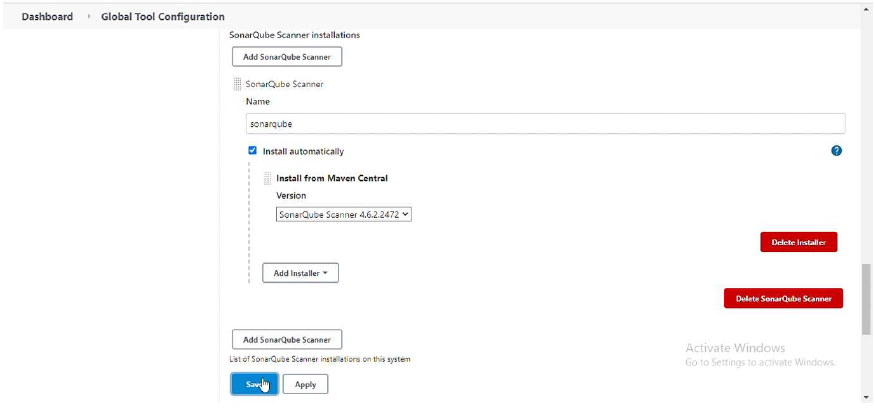Uncheck Install automatically checkbox
Screen dimensions: 875x411
click(x=252, y=151)
